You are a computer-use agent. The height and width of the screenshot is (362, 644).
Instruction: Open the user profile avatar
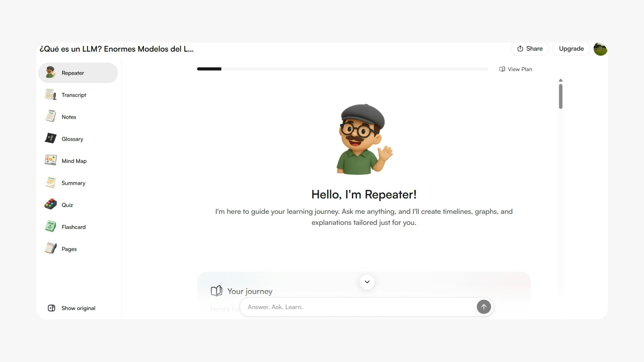coord(600,49)
